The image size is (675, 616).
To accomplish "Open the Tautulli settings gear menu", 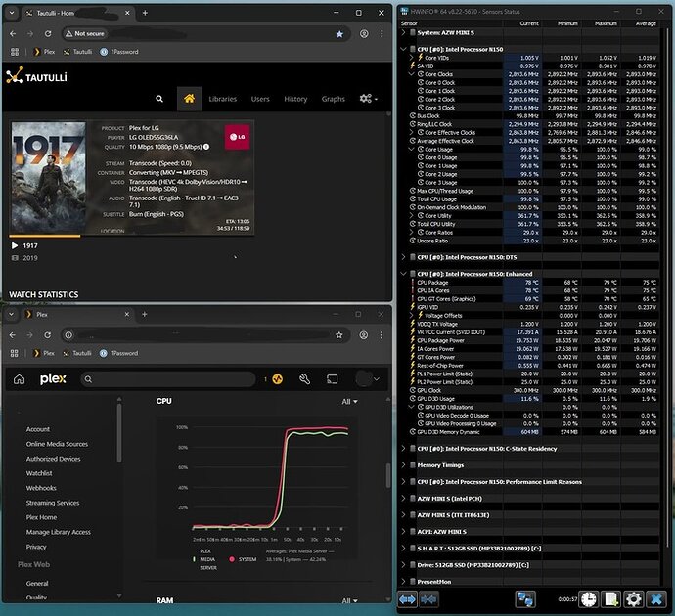I will [368, 99].
